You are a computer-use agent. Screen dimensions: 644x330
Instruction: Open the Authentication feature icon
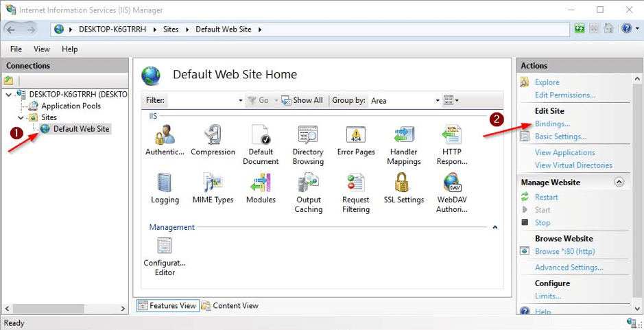click(165, 141)
